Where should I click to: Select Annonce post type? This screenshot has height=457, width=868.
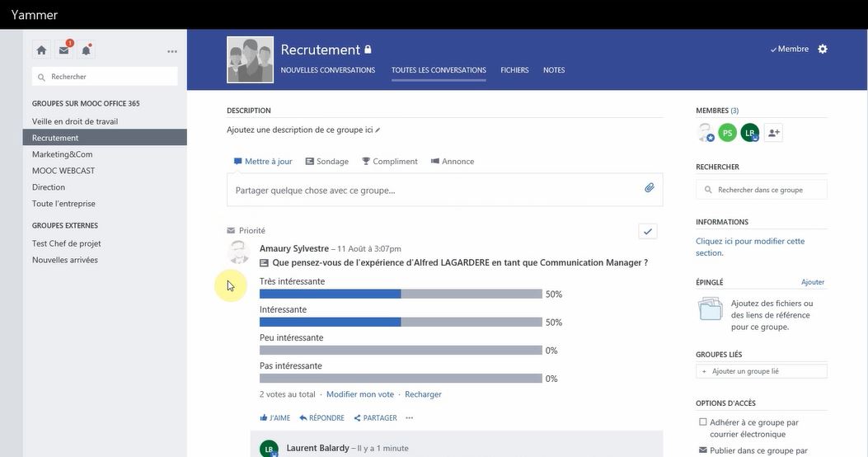point(453,161)
